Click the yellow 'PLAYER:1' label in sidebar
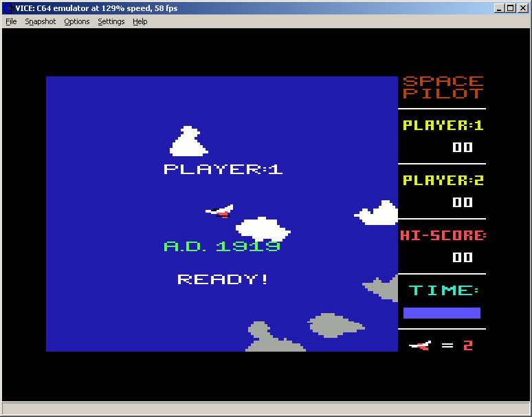This screenshot has height=417, width=532. [443, 125]
